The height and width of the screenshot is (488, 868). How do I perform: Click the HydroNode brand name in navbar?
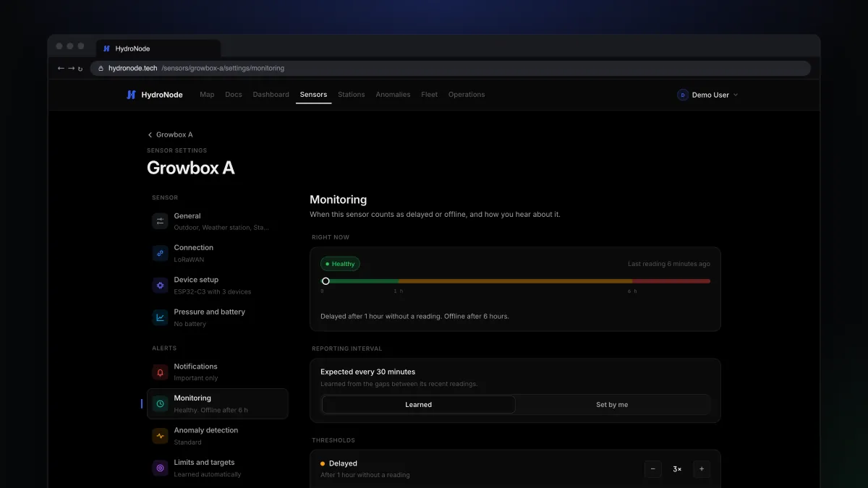click(x=162, y=95)
